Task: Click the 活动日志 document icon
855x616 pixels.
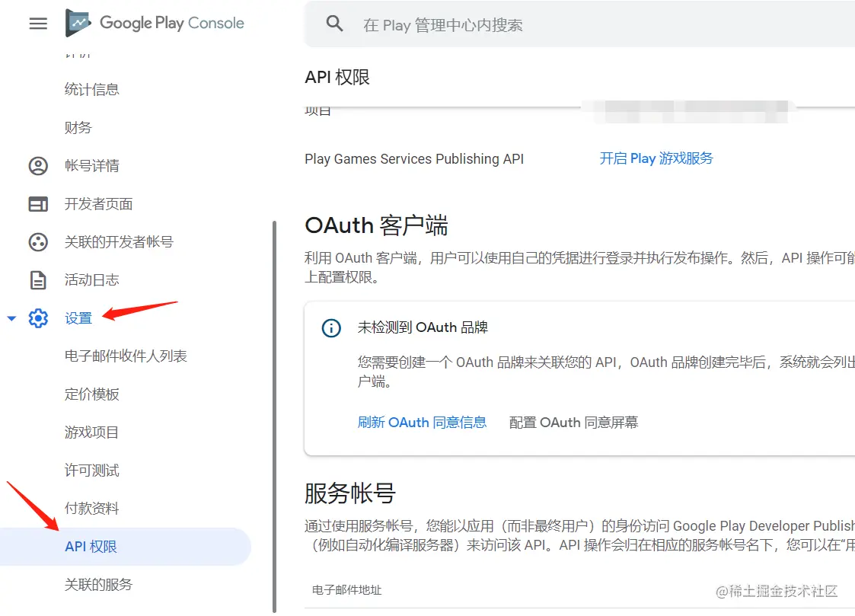Action: click(38, 280)
